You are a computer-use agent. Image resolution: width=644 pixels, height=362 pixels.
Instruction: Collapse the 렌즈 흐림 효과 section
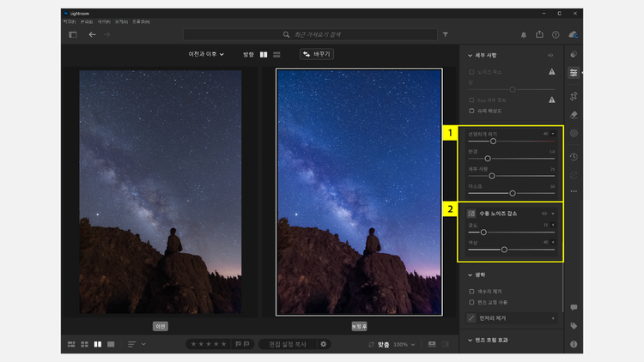tap(471, 341)
